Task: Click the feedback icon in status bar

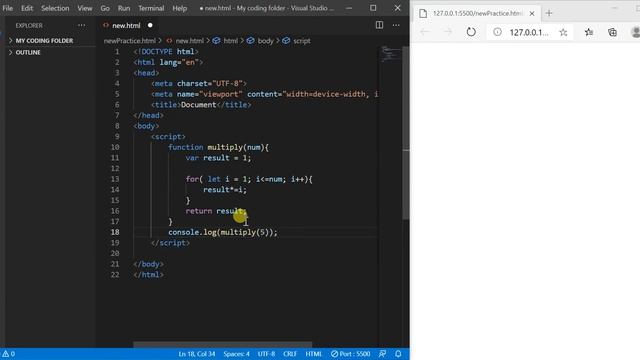Action: coord(382,354)
